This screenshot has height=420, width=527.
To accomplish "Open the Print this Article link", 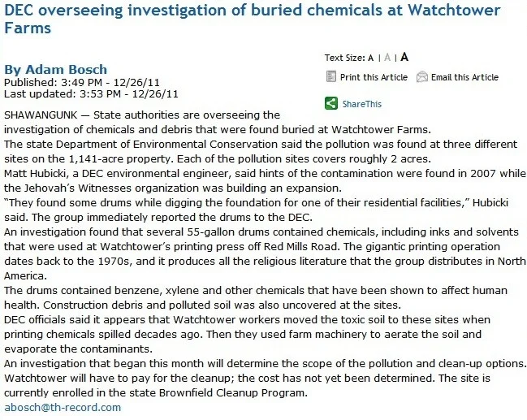I will (373, 78).
